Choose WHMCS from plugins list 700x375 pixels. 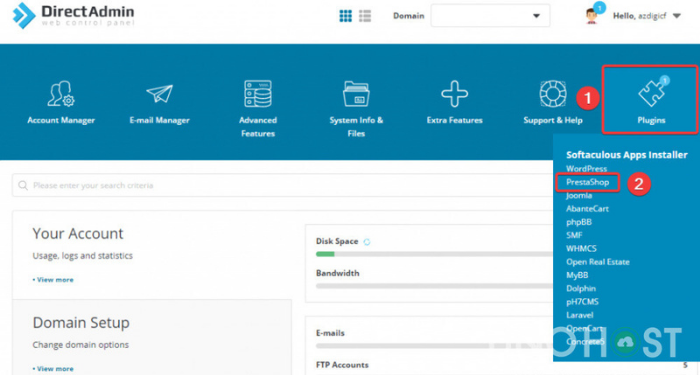point(581,249)
